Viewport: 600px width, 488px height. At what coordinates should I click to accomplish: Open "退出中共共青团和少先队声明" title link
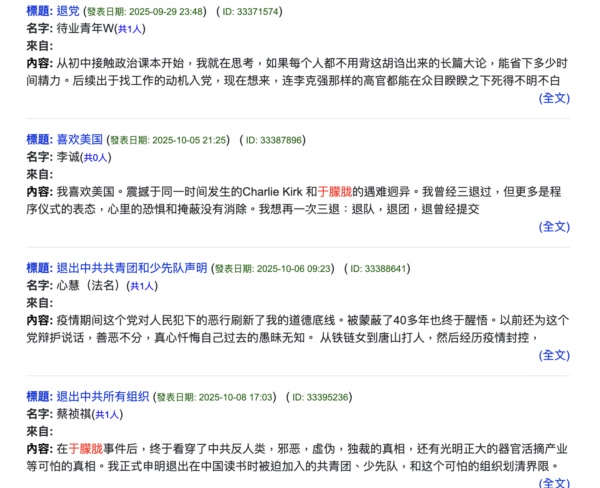[131, 269]
